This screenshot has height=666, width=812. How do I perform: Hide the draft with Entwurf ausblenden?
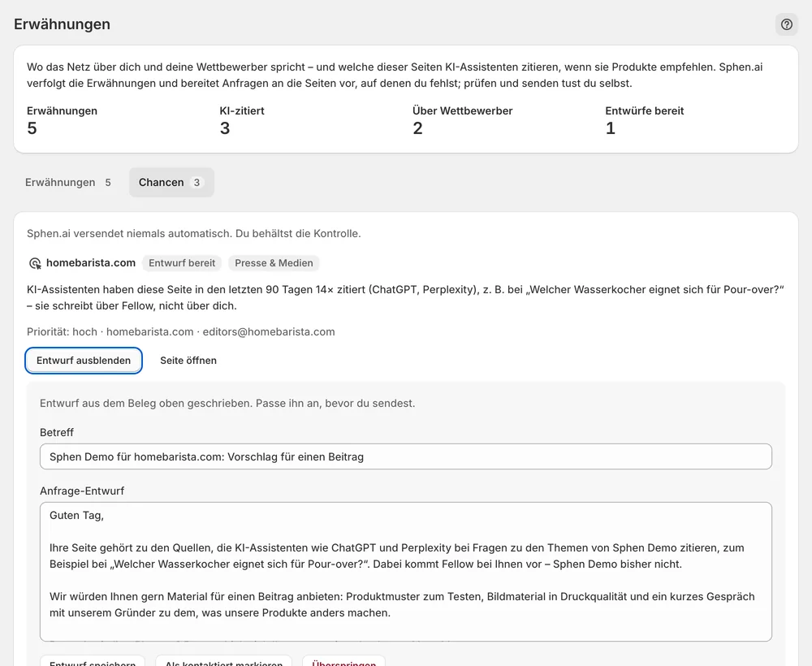84,361
